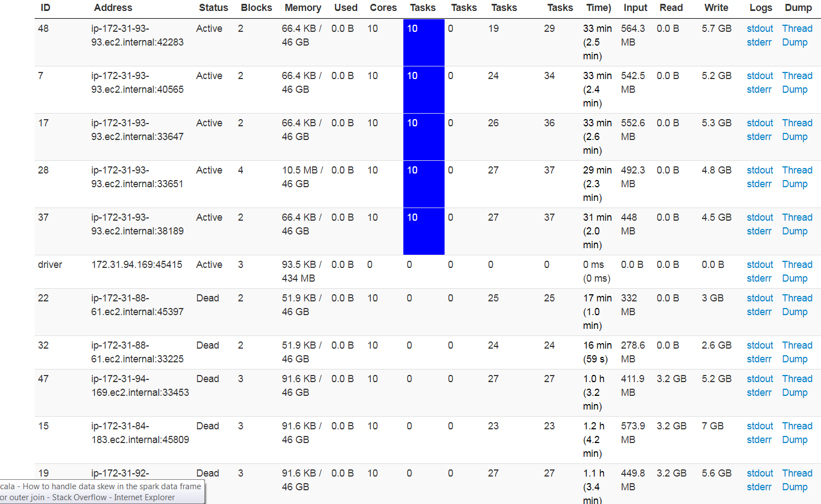Open stdout log for dead executor 15
Screen dimensions: 821x504
tap(759, 426)
